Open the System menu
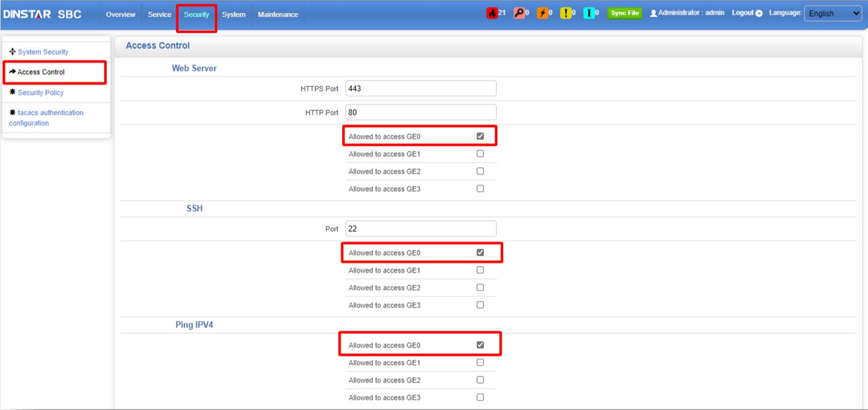 (x=233, y=14)
